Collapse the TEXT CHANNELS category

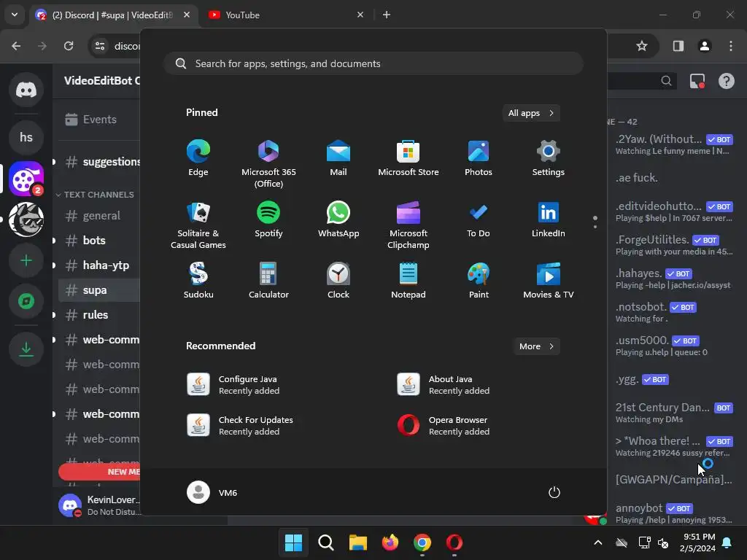[96, 194]
